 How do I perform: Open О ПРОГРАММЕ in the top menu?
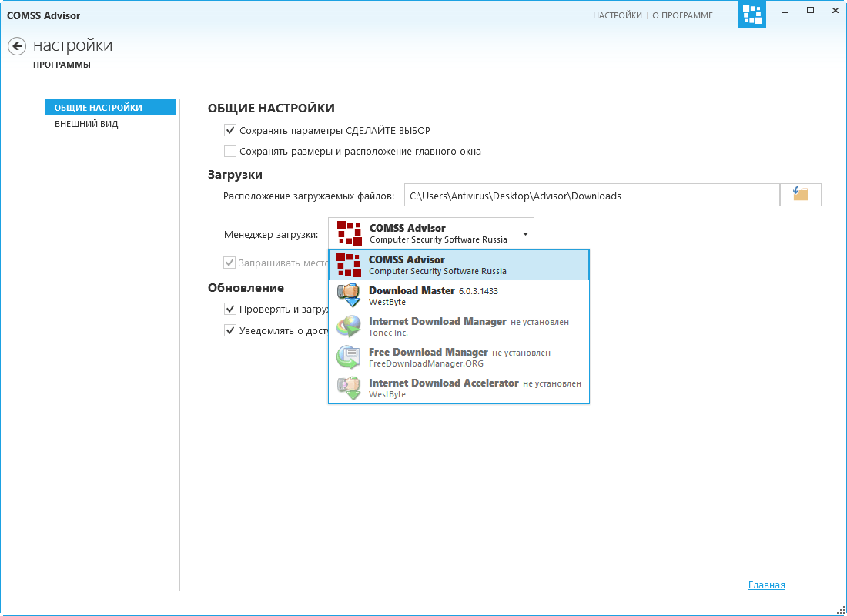(682, 15)
